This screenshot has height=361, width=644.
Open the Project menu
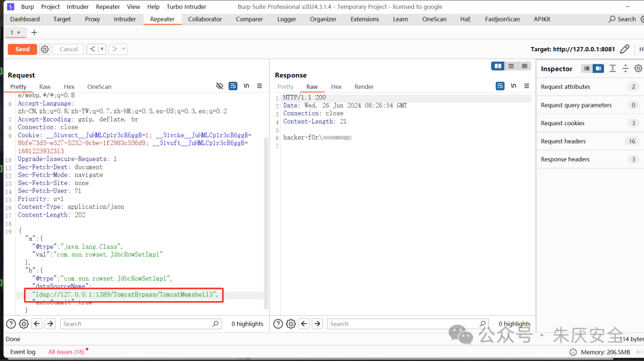[51, 7]
